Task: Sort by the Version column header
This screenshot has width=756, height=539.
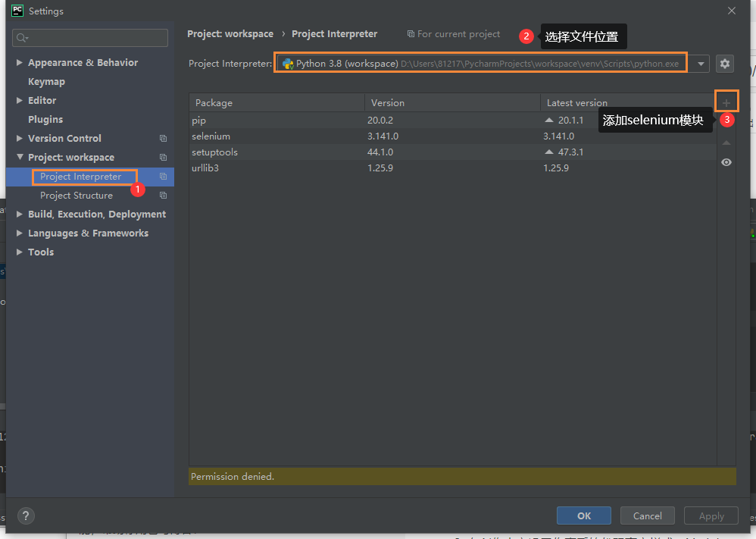Action: click(x=453, y=103)
